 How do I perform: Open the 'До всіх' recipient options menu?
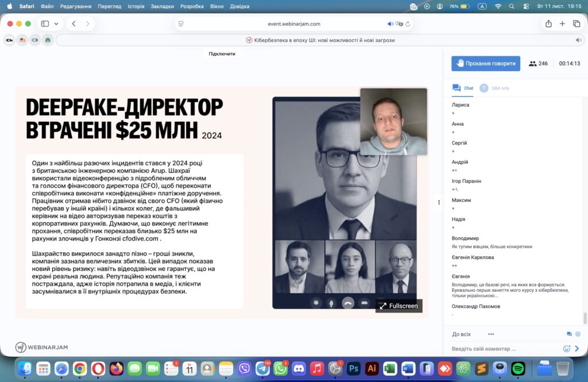(x=491, y=334)
